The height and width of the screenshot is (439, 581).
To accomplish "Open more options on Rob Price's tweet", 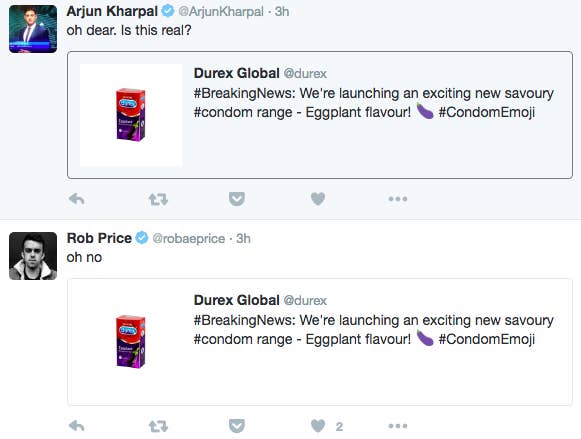I will click(398, 426).
